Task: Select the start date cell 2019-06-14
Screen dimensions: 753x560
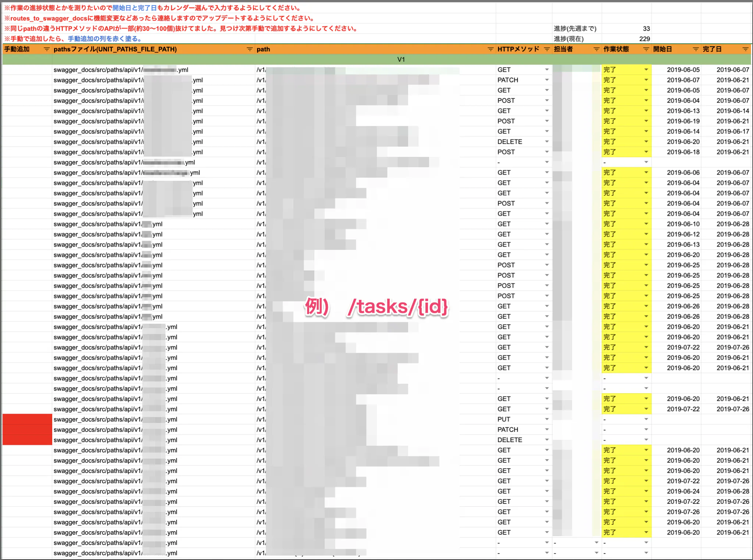Action: 683,132
